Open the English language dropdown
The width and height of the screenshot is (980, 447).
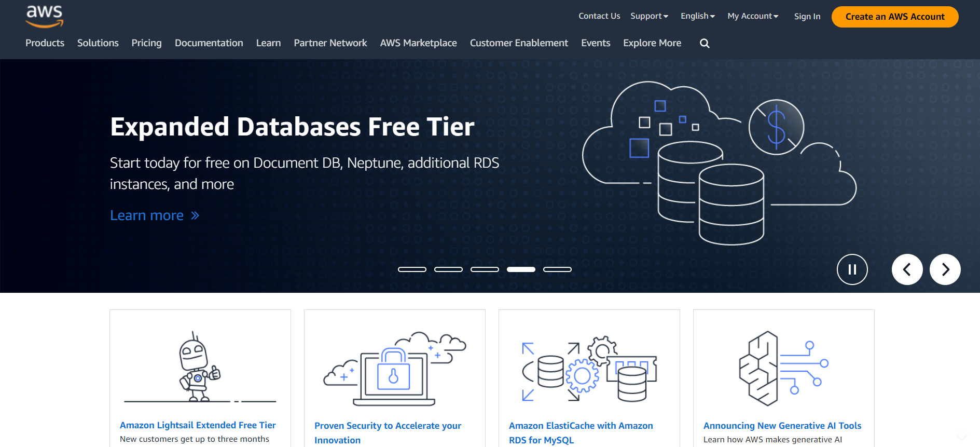pos(697,16)
